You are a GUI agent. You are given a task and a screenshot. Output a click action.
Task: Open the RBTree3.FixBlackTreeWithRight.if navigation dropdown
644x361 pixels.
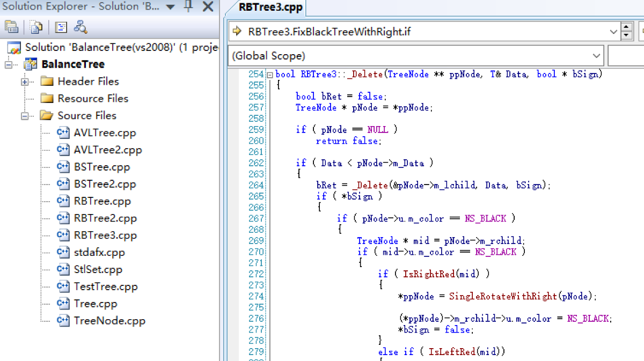coord(613,32)
